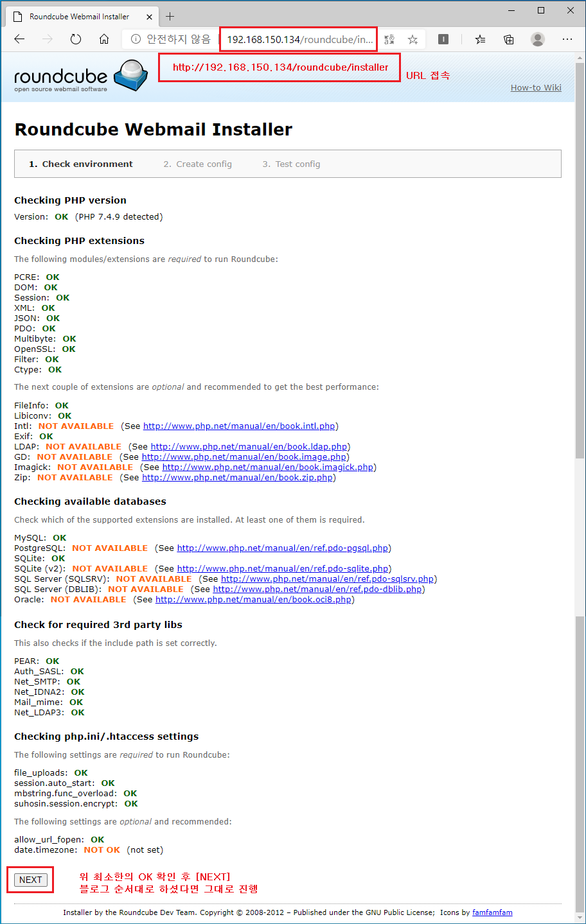The image size is (586, 924).
Task: Open the book.zip.php manual link
Action: point(238,477)
